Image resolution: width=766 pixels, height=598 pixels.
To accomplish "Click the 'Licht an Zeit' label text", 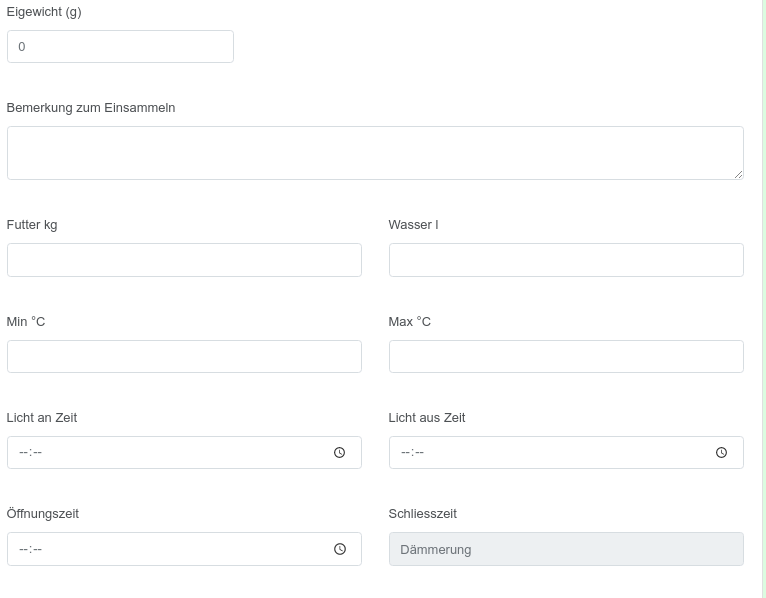I will (x=42, y=418).
